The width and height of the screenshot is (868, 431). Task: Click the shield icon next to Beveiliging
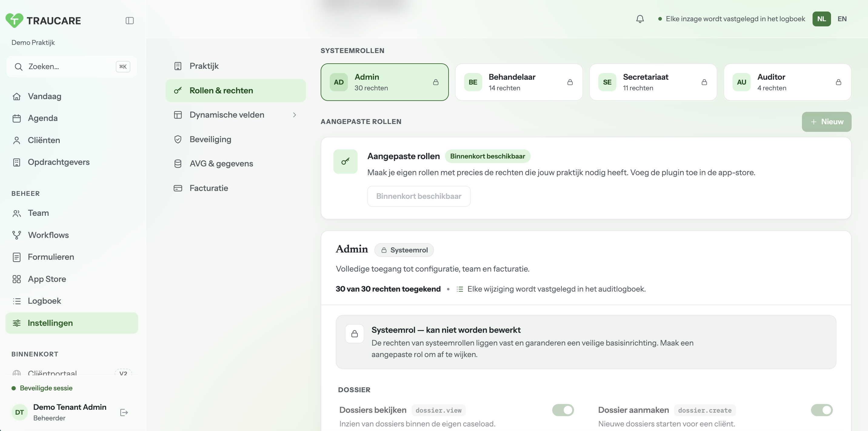pyautogui.click(x=178, y=139)
